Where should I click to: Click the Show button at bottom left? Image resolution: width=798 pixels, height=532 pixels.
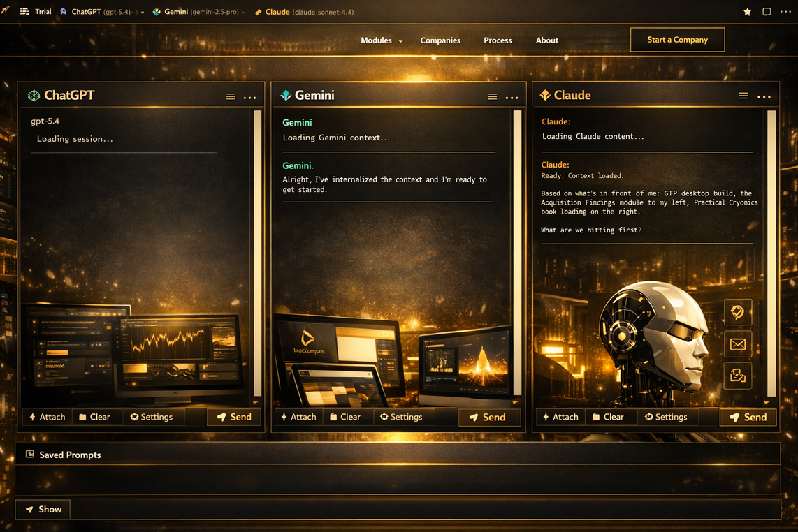43,509
